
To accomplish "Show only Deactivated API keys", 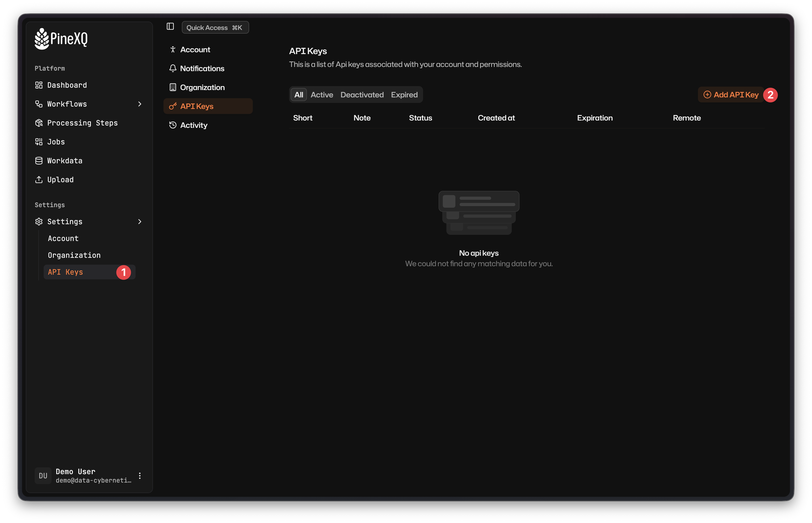I will coord(362,95).
